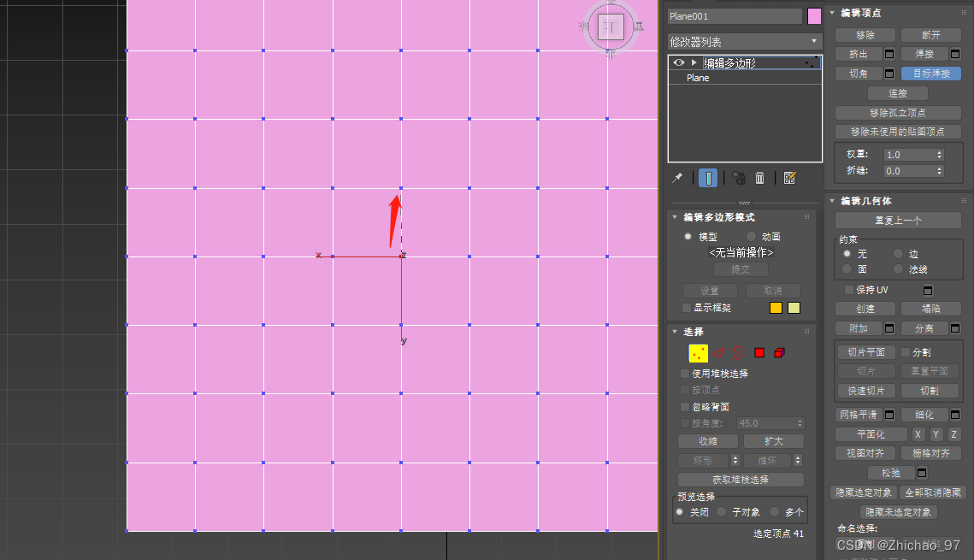Click orange cage color swatch

pos(776,308)
